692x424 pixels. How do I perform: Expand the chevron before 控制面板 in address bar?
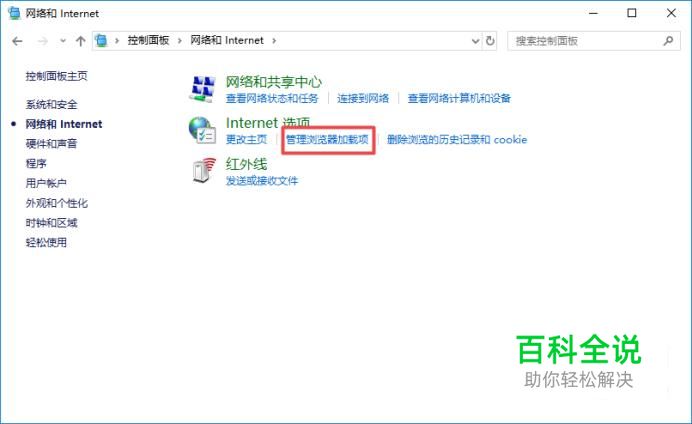[x=117, y=41]
